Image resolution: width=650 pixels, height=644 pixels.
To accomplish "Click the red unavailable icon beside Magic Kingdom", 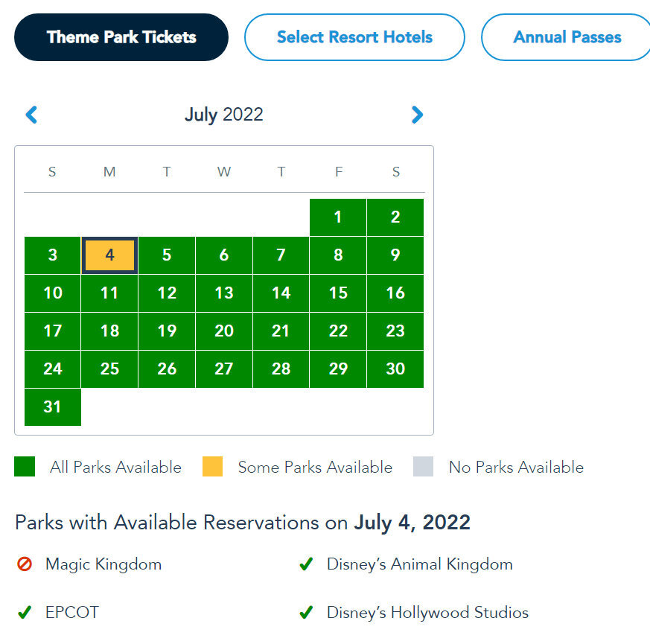I will coord(25,564).
